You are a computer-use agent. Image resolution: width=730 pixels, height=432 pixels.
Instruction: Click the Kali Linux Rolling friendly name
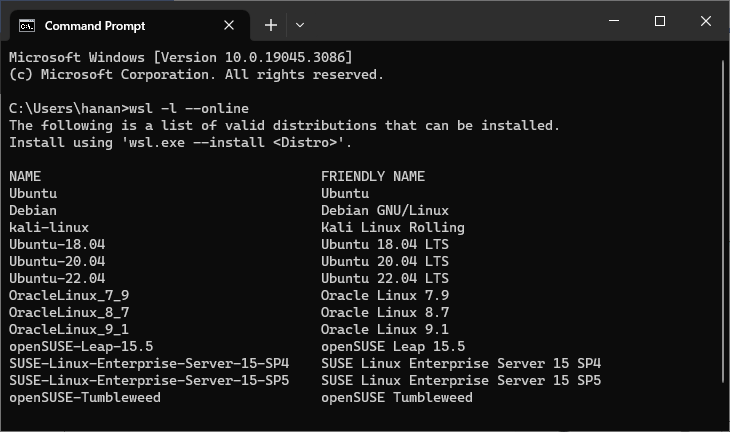pos(392,227)
